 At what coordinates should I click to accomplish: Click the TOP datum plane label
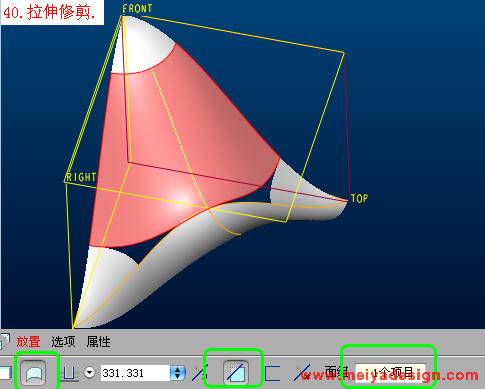pos(359,199)
